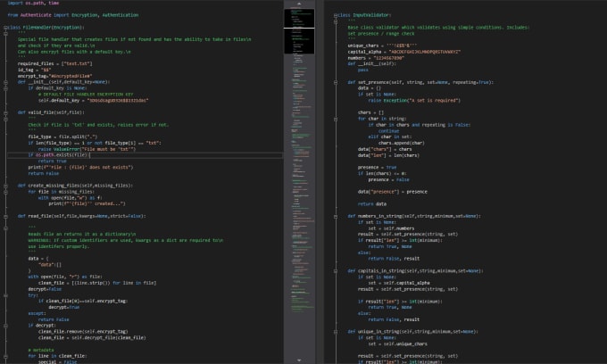Click the unique_chars definition in the right pane

382,45
